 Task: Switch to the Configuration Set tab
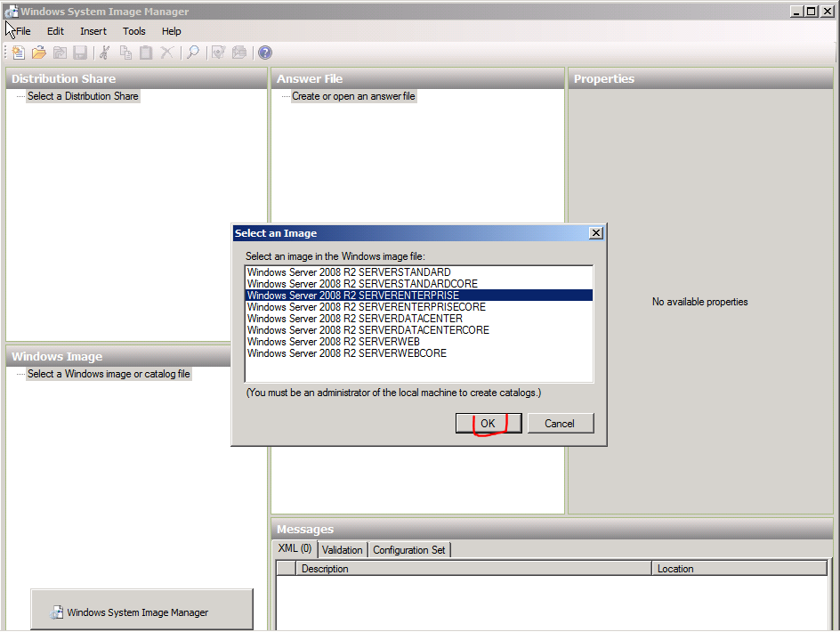[x=409, y=550]
